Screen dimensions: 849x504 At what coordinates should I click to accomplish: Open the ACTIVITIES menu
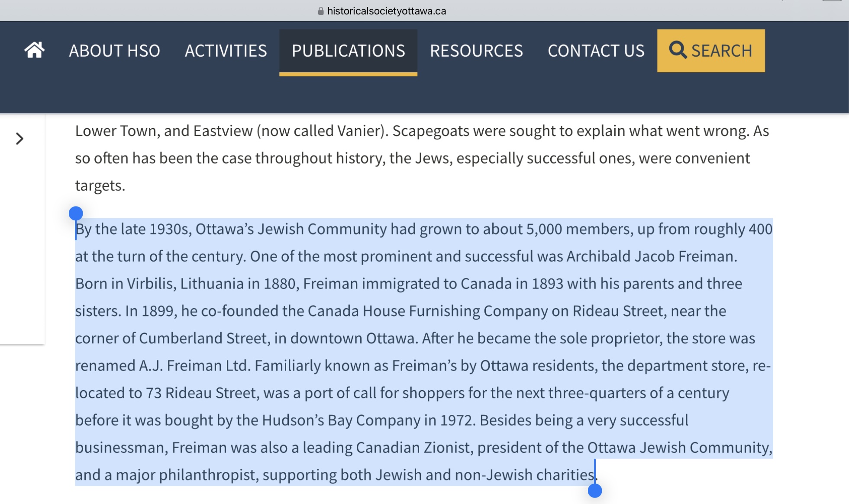(226, 50)
